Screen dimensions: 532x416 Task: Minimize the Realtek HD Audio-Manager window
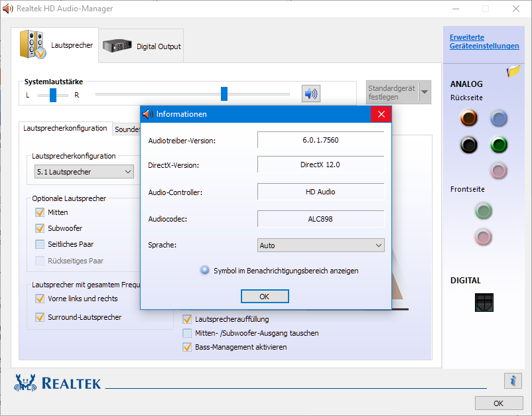point(456,9)
